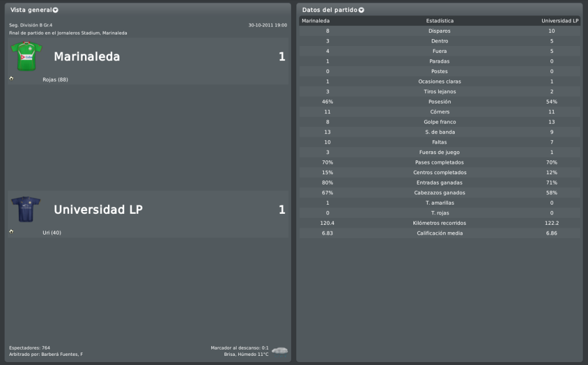Click Marinaleda's green team shirt icon
The width and height of the screenshot is (588, 365).
[x=26, y=56]
